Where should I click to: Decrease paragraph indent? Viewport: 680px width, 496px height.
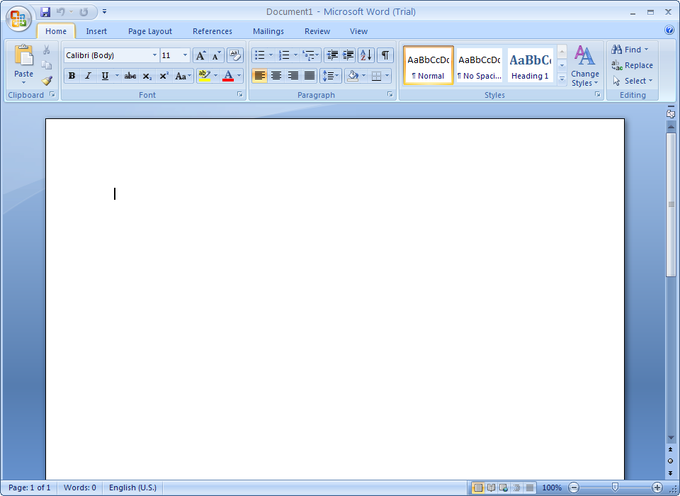tap(332, 55)
